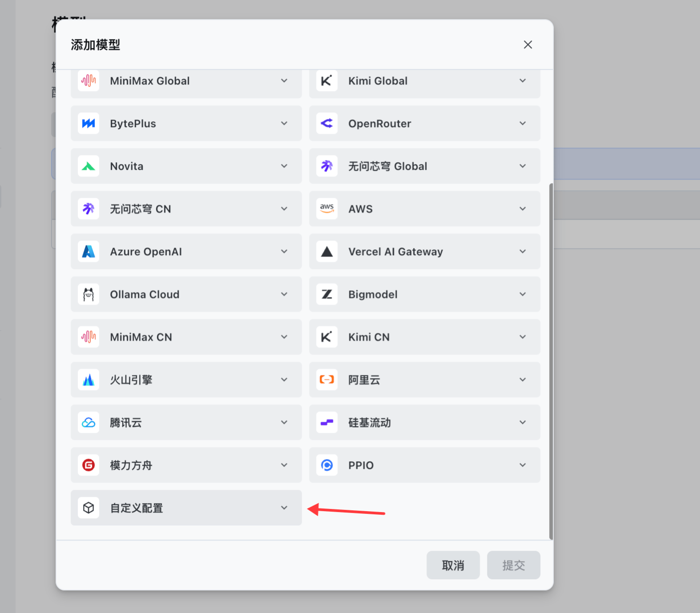Expand the Bigmodel provider chevron
The image size is (700, 613).
[523, 294]
